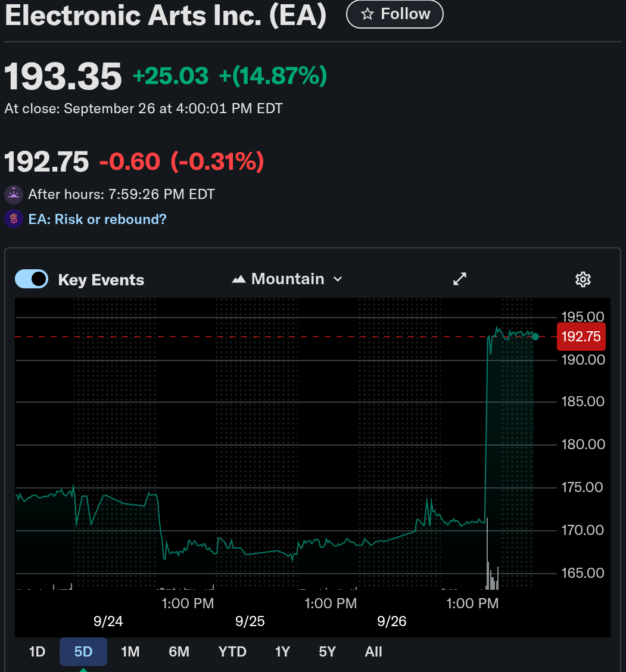Image resolution: width=626 pixels, height=672 pixels.
Task: Switch to the 5Y range tab
Action: click(x=327, y=651)
